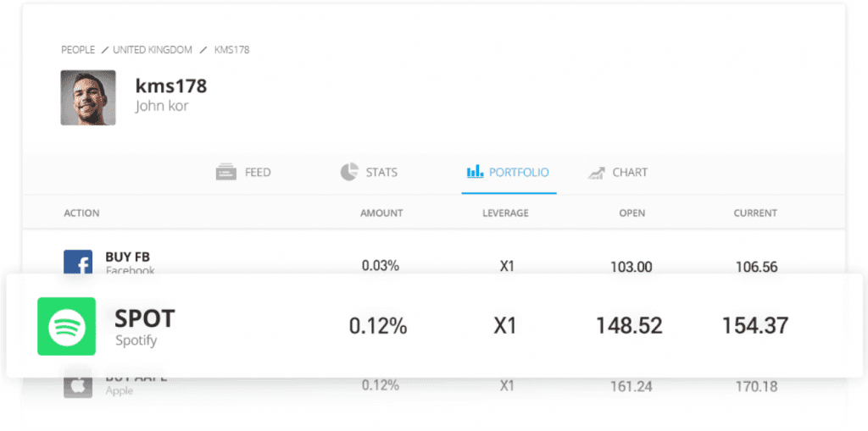Click Apple row leverage X1
The image size is (868, 431).
[x=507, y=385]
